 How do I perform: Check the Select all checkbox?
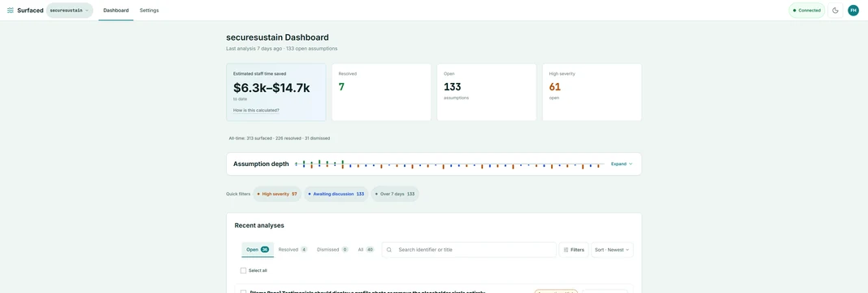click(243, 270)
